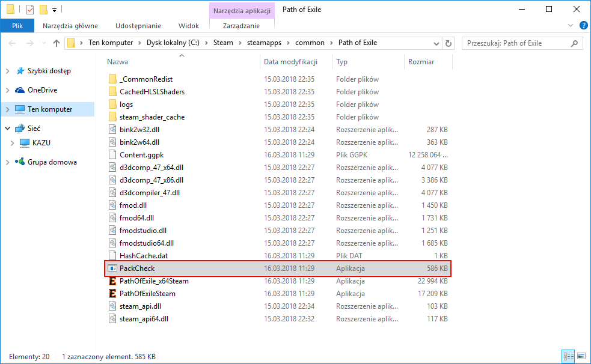Expand Szybki dostęp in the navigation pane

coord(8,71)
